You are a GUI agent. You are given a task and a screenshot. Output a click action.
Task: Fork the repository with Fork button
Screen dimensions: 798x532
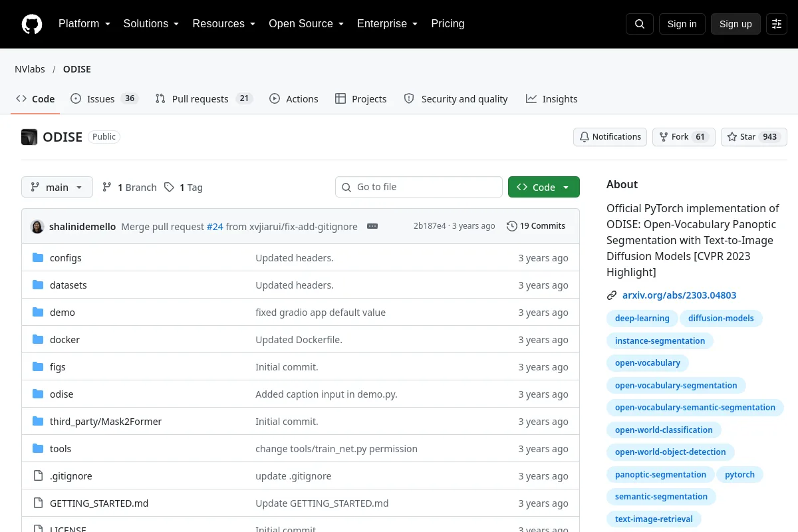point(684,137)
